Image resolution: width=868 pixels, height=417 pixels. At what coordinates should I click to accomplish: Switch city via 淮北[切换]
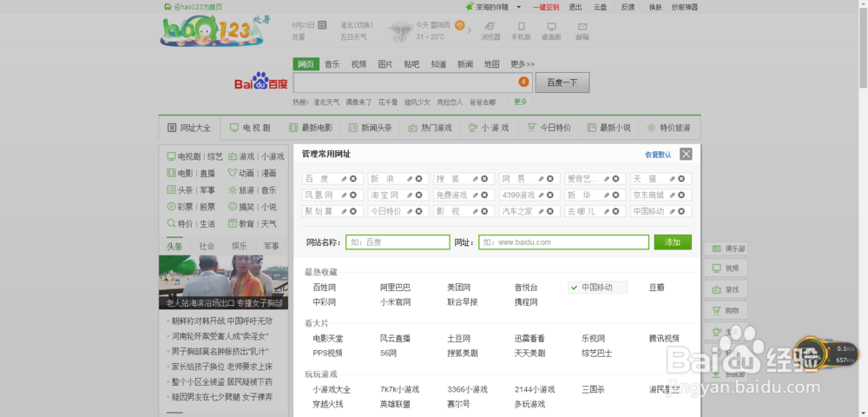(357, 25)
